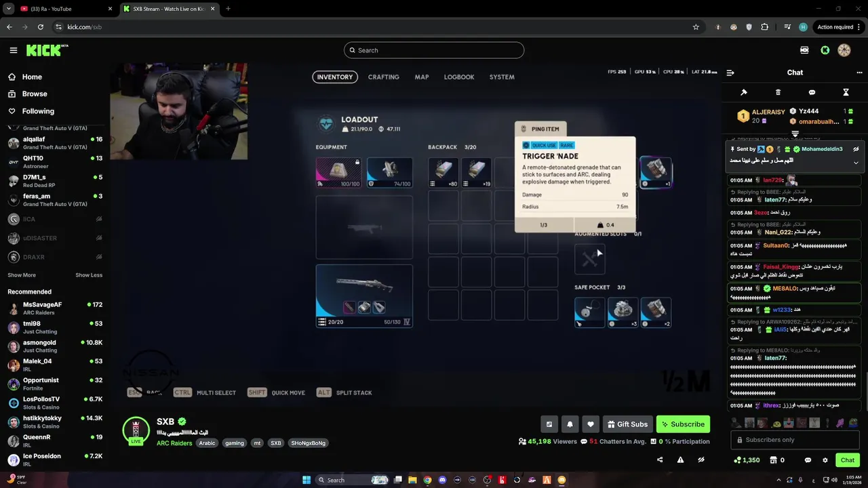The image size is (868, 488).
Task: Click the Subscribers only chat input
Action: pos(795,440)
